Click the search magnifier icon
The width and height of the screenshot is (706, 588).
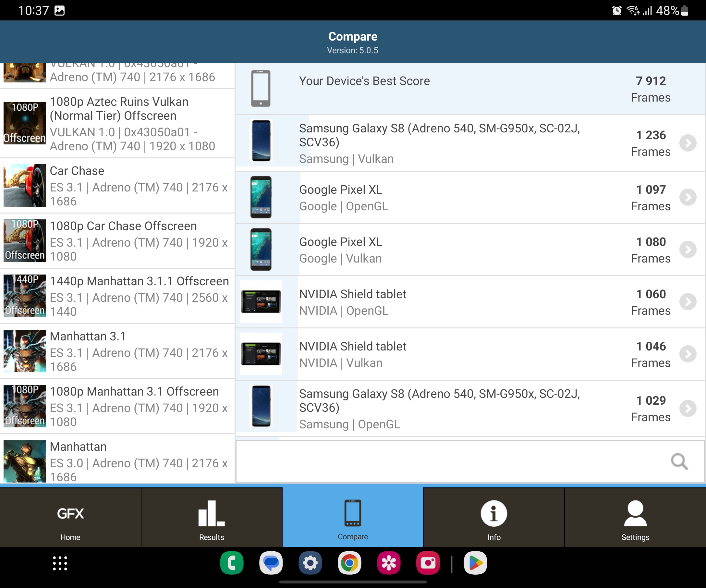pos(679,461)
